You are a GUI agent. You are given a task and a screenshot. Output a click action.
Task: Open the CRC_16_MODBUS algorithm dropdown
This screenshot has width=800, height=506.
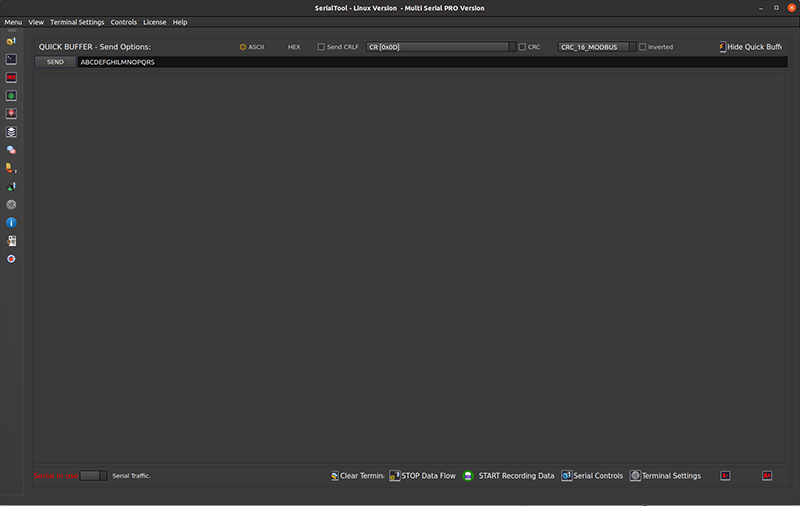596,47
